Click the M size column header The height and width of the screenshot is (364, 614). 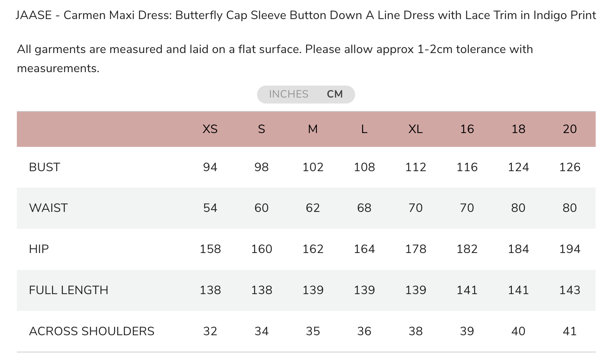[313, 129]
